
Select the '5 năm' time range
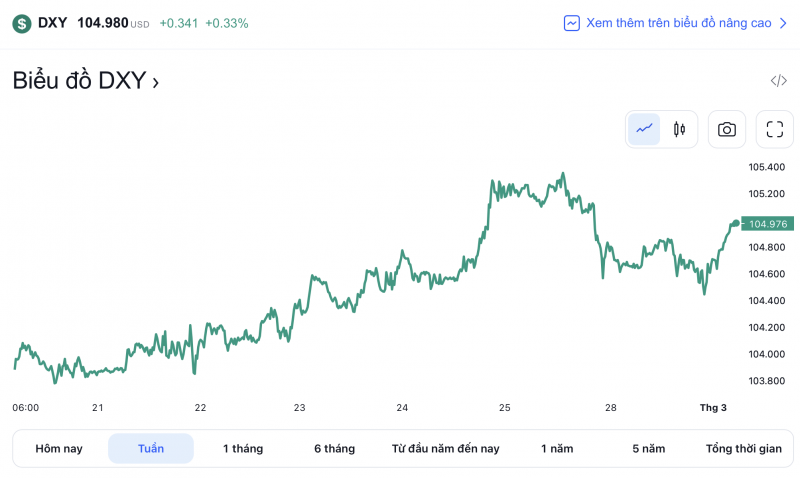(648, 449)
